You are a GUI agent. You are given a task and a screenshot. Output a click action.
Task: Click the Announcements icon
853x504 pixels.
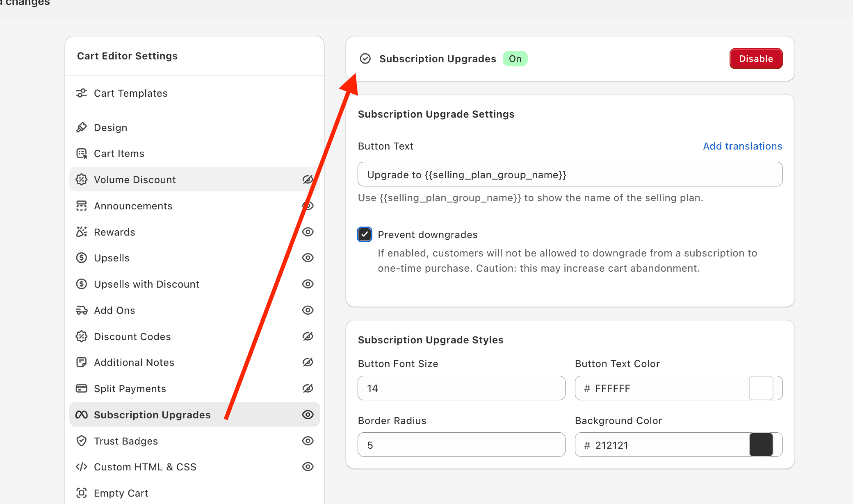(x=82, y=206)
